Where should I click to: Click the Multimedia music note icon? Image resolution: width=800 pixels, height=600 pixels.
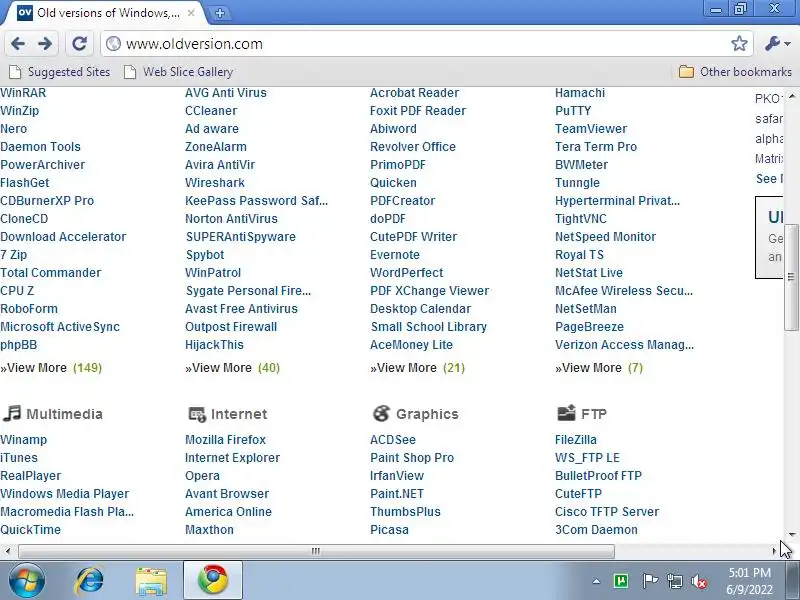[11, 414]
